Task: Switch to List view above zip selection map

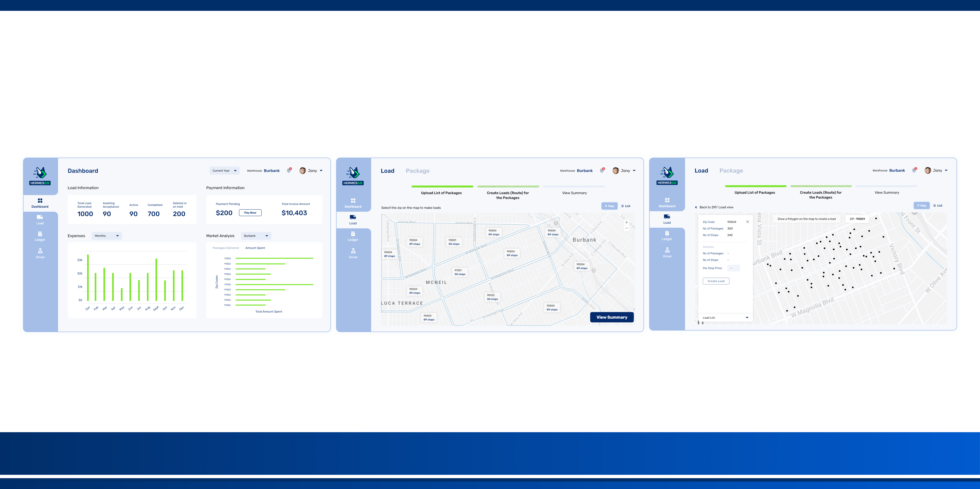Action: [x=625, y=206]
